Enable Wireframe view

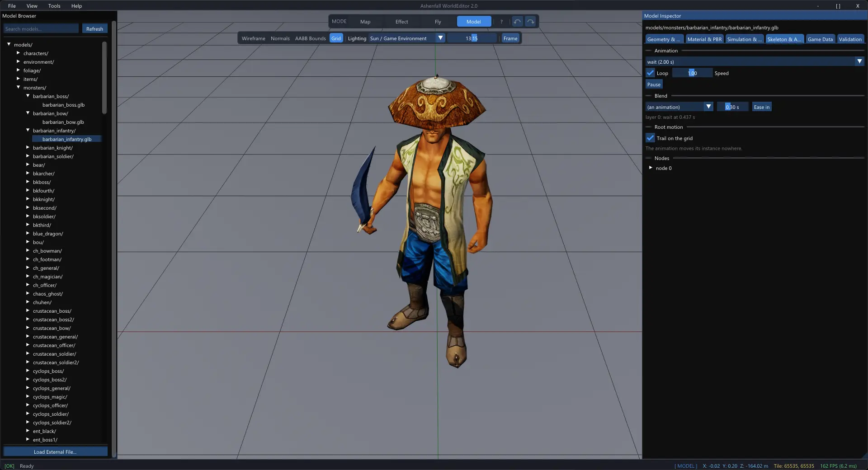point(253,38)
